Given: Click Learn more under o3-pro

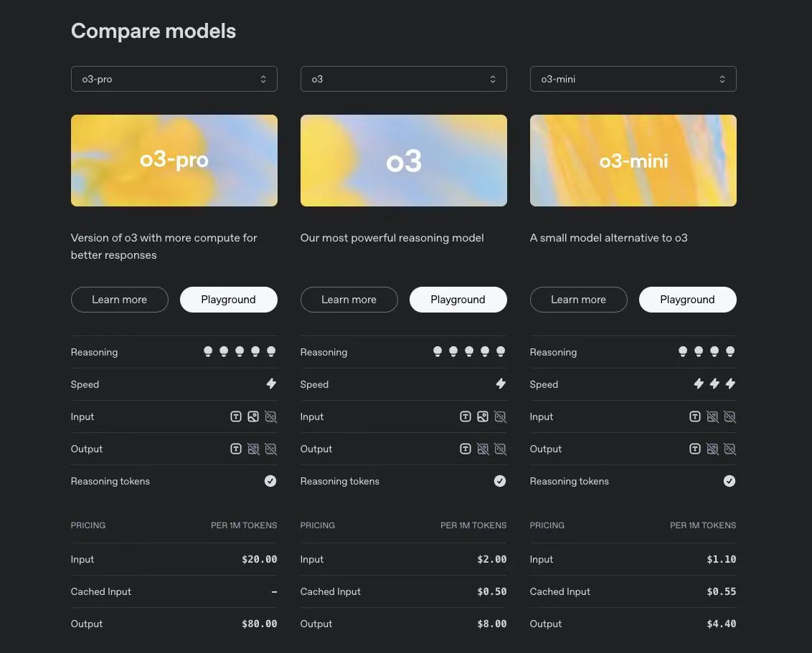Looking at the screenshot, I should click(119, 299).
